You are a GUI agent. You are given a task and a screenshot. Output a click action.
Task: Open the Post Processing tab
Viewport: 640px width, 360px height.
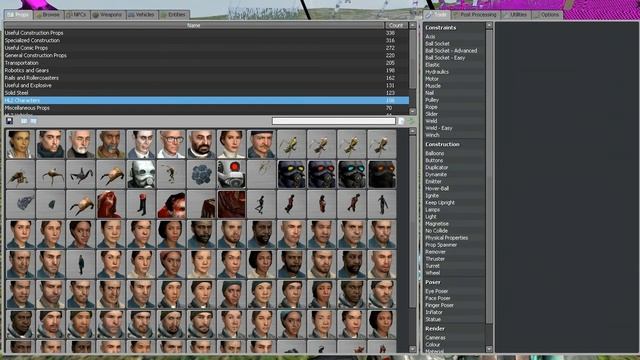475,15
